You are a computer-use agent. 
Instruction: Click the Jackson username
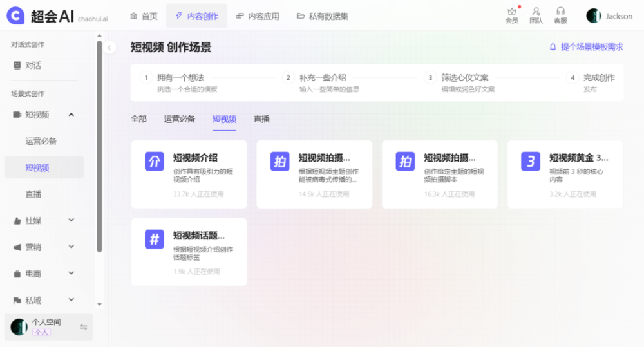click(x=619, y=16)
